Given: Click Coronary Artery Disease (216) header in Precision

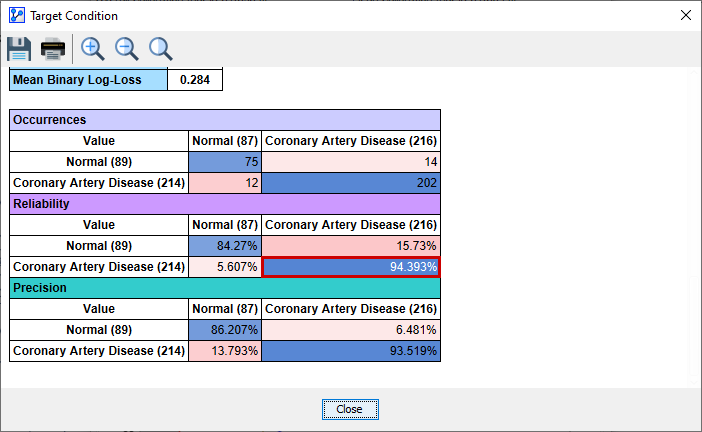Looking at the screenshot, I should tap(351, 309).
